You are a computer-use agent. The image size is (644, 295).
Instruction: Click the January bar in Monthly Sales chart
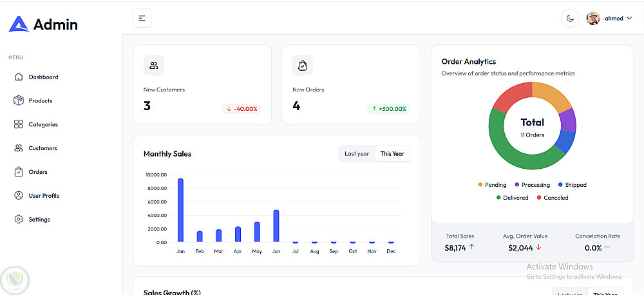coord(180,210)
